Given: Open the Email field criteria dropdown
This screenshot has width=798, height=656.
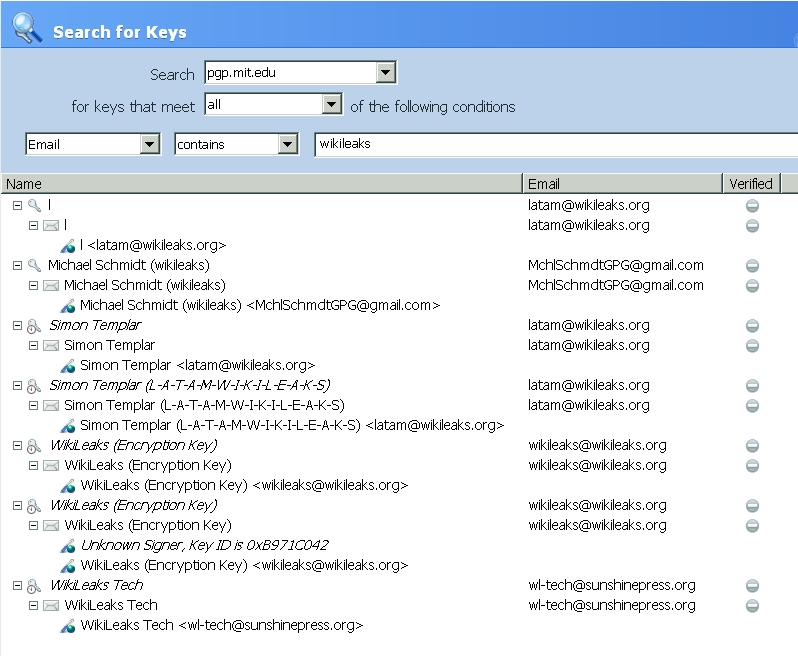Looking at the screenshot, I should click(149, 144).
